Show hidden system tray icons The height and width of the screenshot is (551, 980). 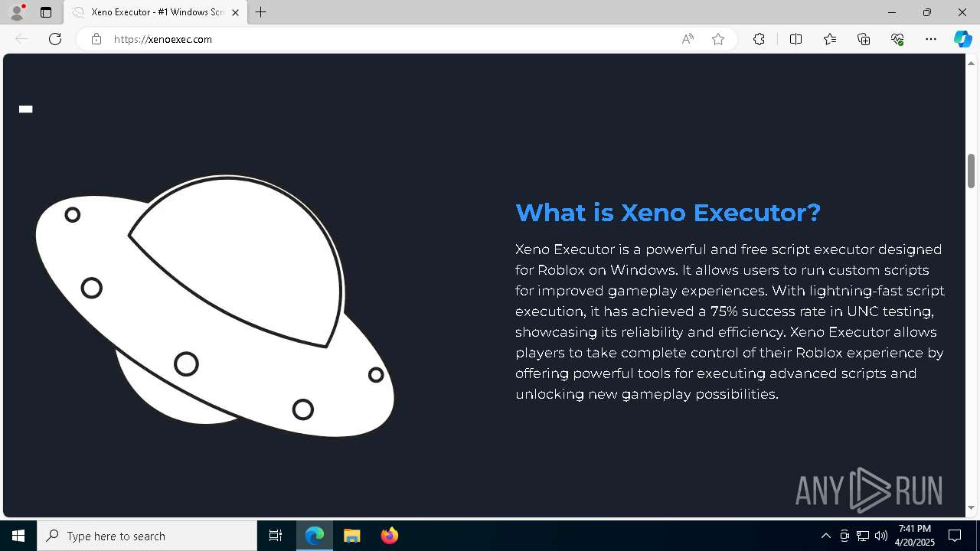(x=825, y=536)
